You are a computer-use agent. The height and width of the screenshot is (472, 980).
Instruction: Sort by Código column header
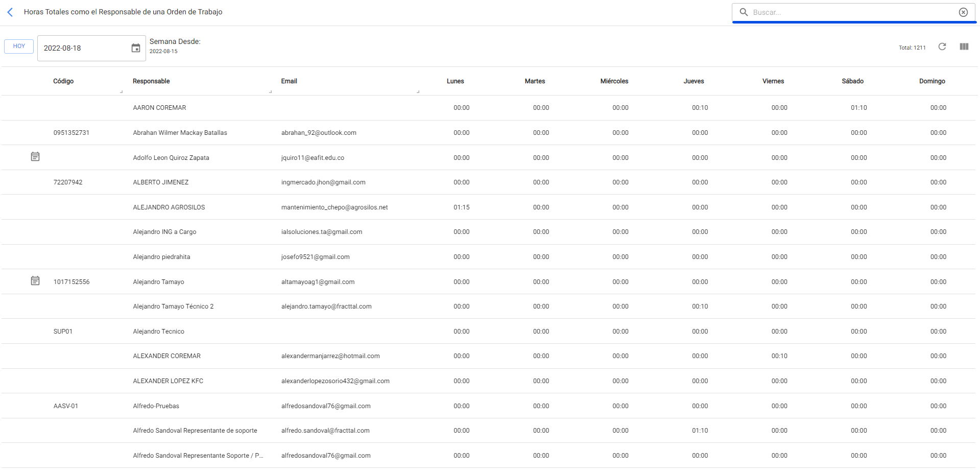(x=63, y=81)
